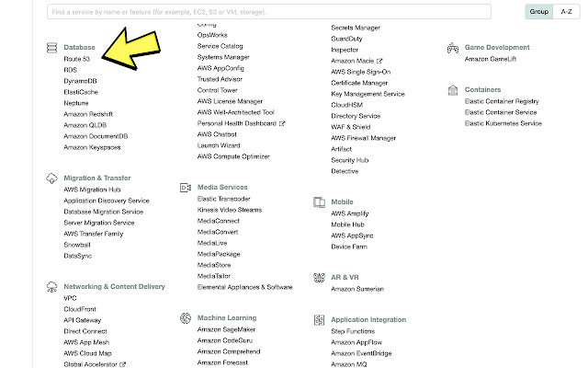Open Amazon SageMaker service
The image size is (588, 368).
tap(226, 329)
